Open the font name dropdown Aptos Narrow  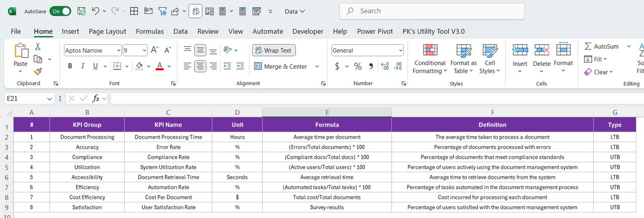pos(118,50)
